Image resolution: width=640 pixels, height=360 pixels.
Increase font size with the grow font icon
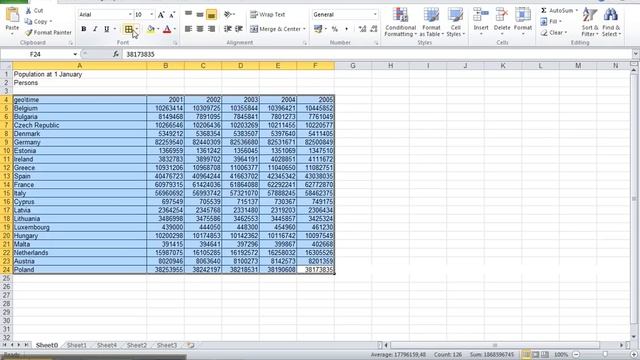(161, 15)
